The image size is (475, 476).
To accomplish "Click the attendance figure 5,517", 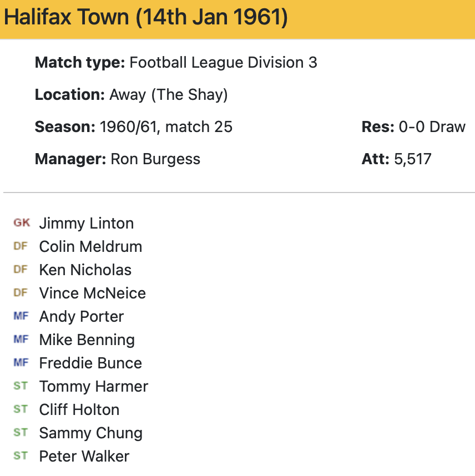I will click(412, 159).
